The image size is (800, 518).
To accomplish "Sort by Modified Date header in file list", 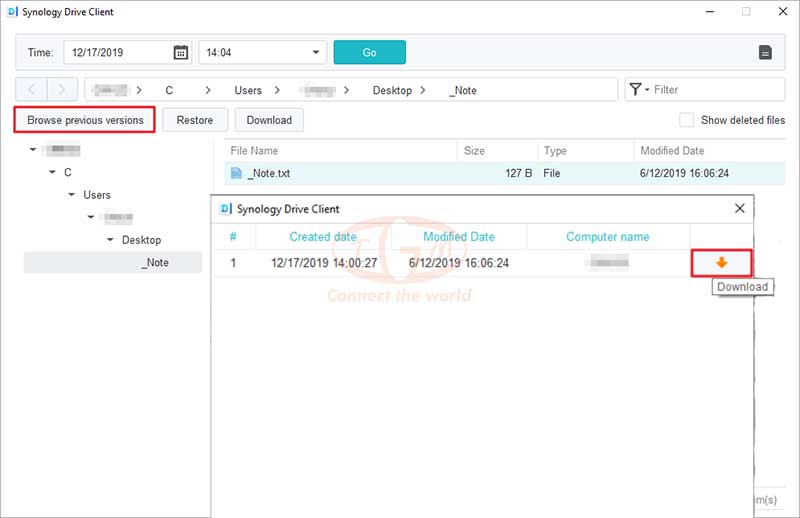I will [710, 151].
